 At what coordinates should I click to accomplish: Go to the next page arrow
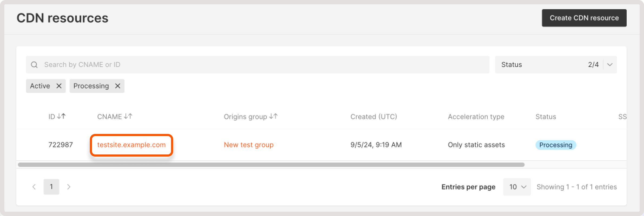tap(69, 187)
